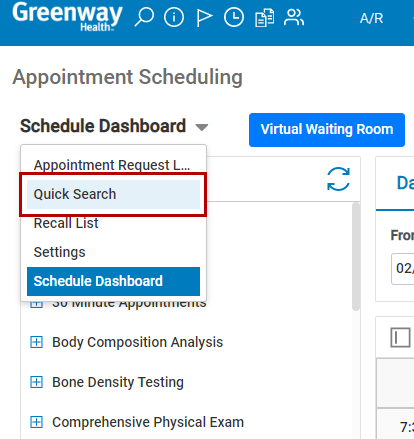Image resolution: width=414 pixels, height=439 pixels.
Task: Click the Greenway Health logo
Action: (x=67, y=16)
